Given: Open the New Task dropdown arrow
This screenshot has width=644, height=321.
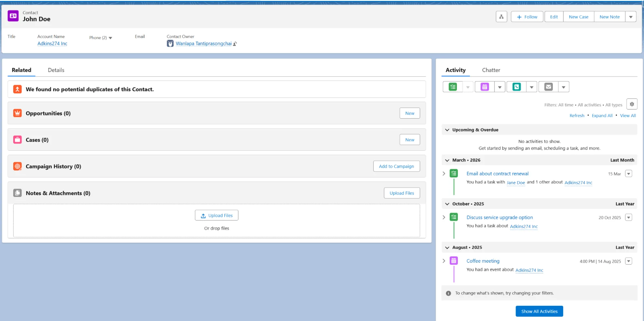Looking at the screenshot, I should (x=468, y=87).
